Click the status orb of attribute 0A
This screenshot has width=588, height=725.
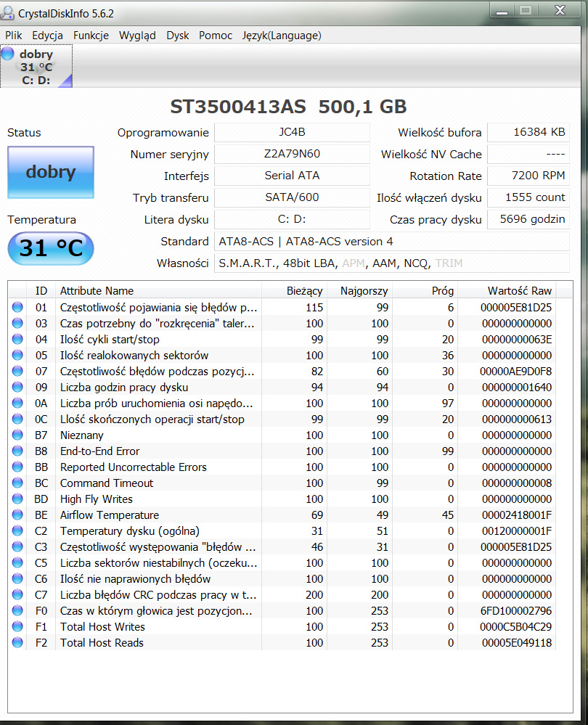click(17, 403)
